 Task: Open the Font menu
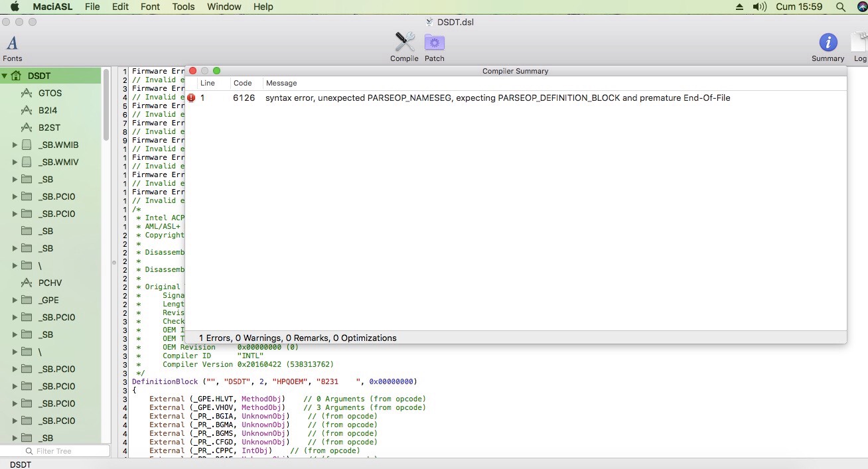[x=151, y=7]
